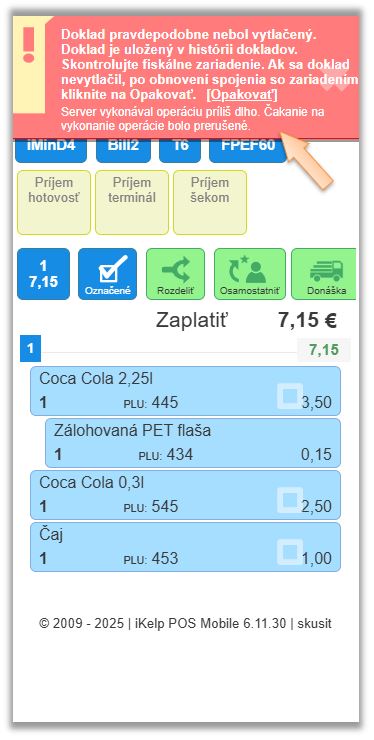Click the blue group 1 header marker
This screenshot has height=740, width=374.
pos(31,349)
